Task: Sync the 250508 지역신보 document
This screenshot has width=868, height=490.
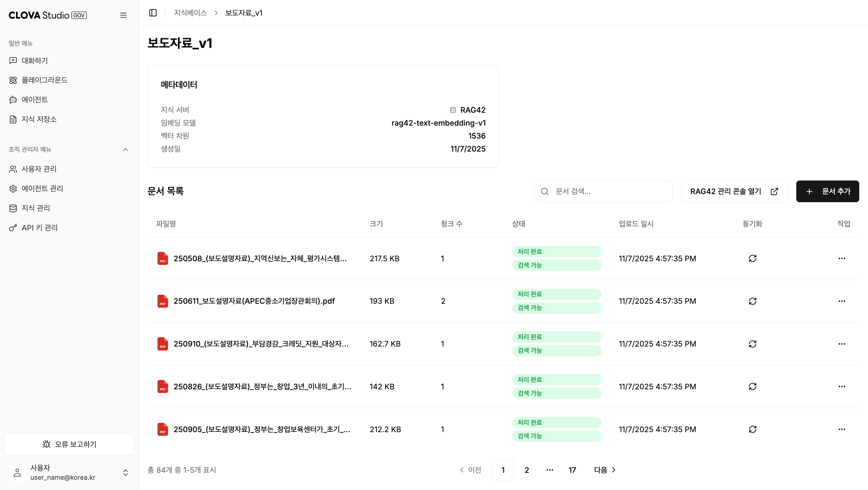Action: (x=753, y=259)
